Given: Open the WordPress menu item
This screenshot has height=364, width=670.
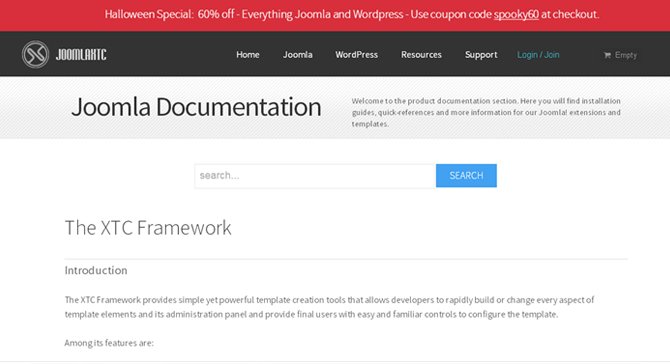Looking at the screenshot, I should (x=356, y=55).
